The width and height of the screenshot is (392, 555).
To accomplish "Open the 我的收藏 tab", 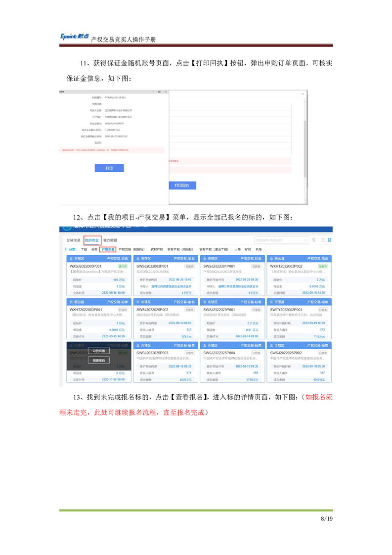I will (x=110, y=240).
